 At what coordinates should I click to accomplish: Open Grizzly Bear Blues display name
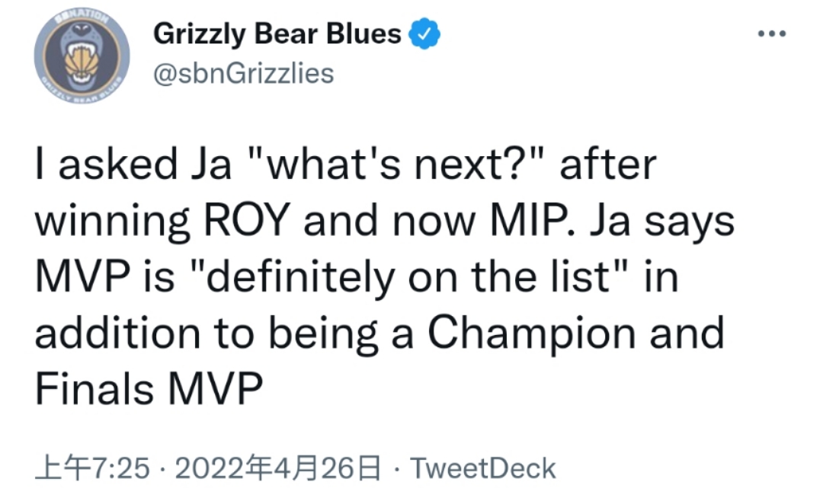click(x=277, y=34)
